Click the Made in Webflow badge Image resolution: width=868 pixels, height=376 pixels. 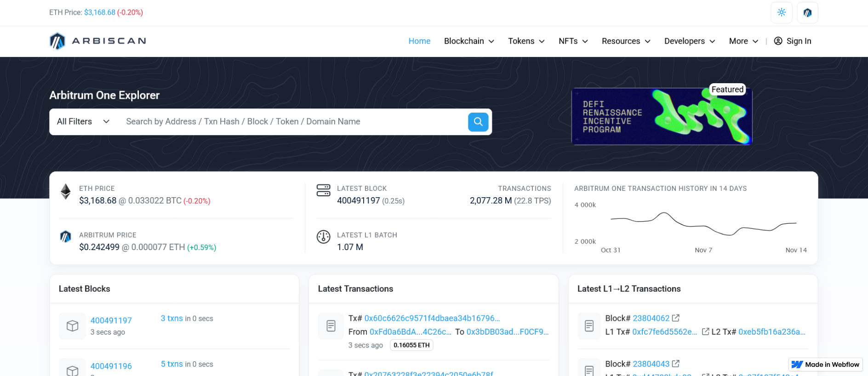[x=826, y=365]
